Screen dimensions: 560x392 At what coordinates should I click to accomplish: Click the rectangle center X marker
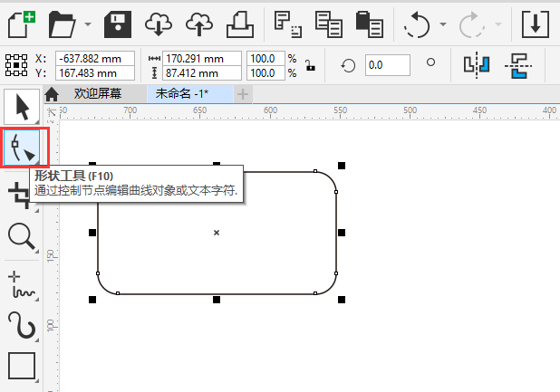tap(217, 233)
